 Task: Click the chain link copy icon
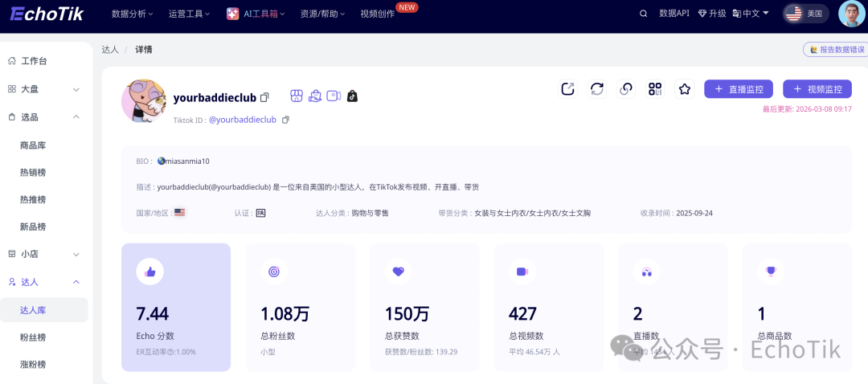626,88
